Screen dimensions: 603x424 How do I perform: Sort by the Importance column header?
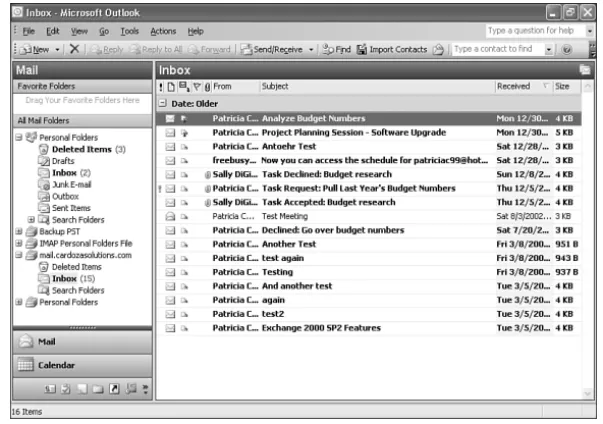(161, 87)
